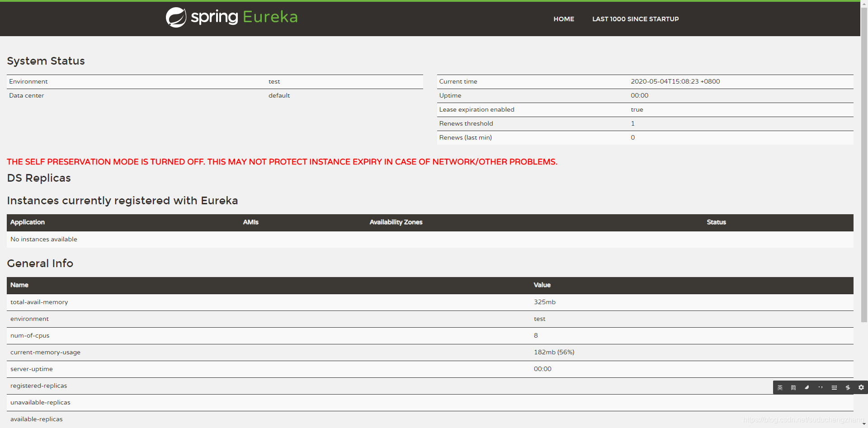Click the num-of-cpus value 8

[x=536, y=335]
